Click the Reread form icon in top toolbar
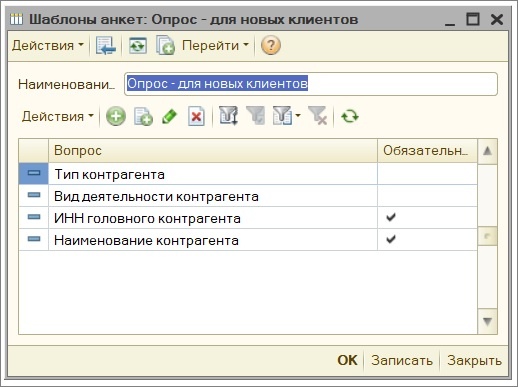The width and height of the screenshot is (518, 387). [x=138, y=45]
